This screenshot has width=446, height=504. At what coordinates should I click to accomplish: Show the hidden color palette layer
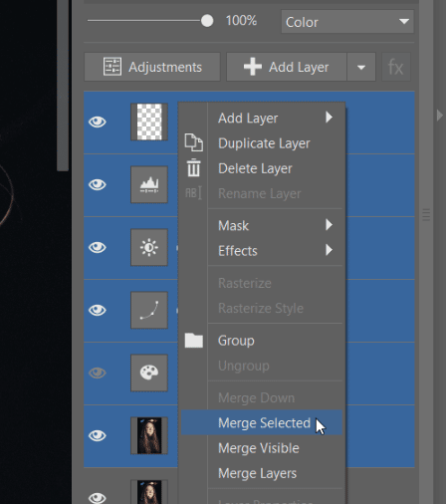(x=98, y=373)
